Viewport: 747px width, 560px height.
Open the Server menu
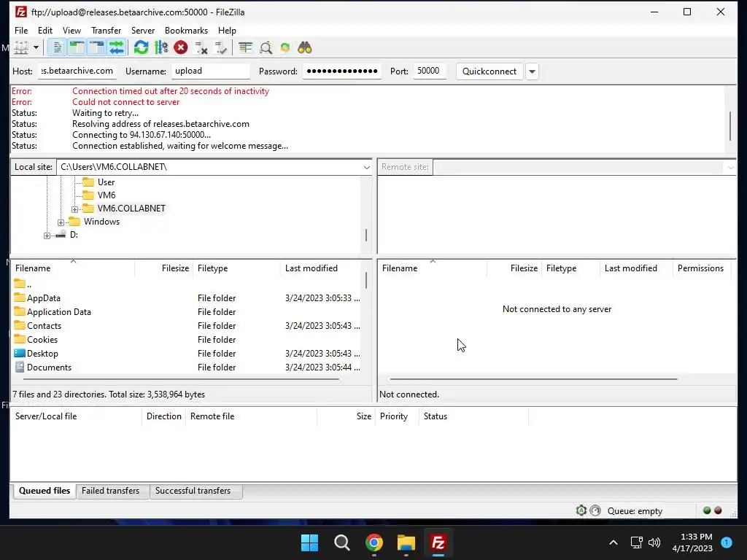(x=143, y=31)
